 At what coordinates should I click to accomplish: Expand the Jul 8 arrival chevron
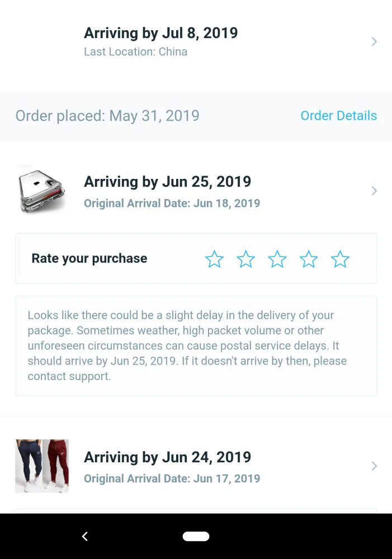(x=374, y=42)
